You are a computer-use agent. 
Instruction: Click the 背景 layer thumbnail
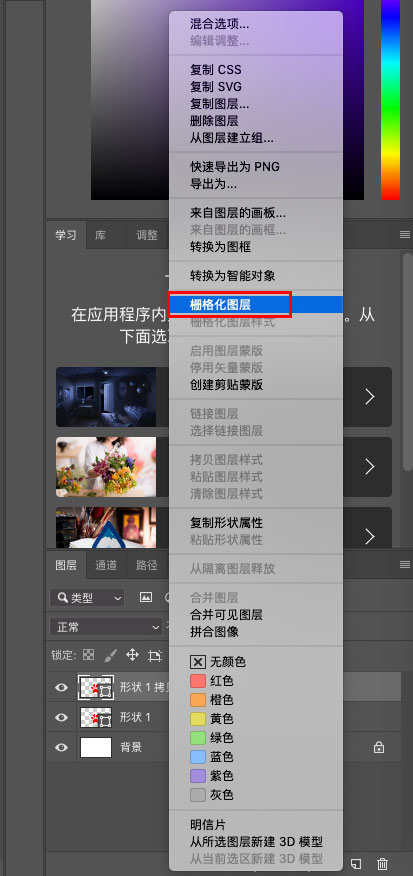[96, 747]
